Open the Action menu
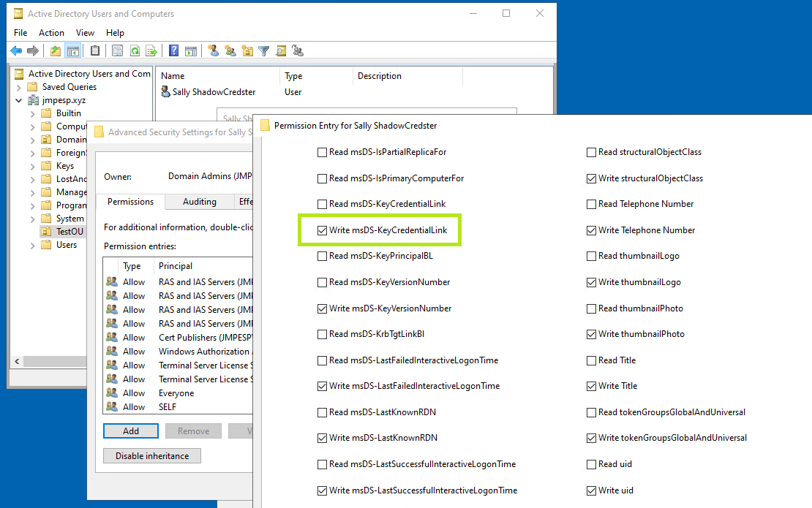 pyautogui.click(x=51, y=33)
